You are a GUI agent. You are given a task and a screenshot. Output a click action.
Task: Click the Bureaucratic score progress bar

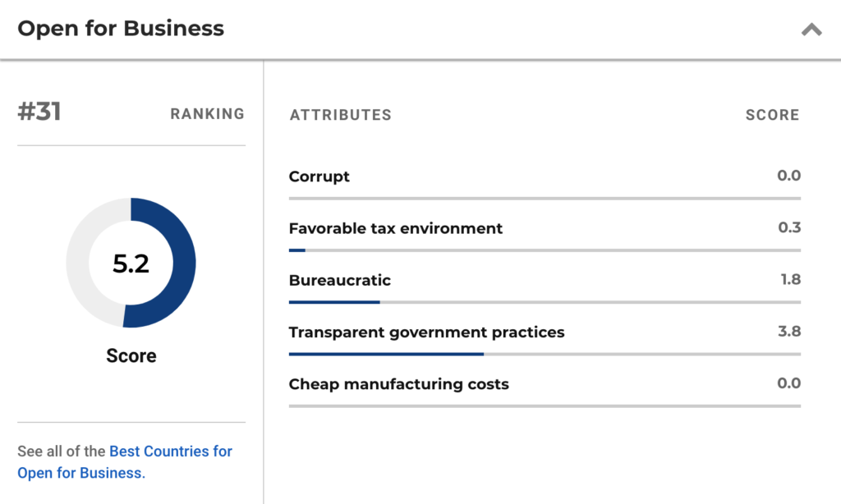(545, 302)
